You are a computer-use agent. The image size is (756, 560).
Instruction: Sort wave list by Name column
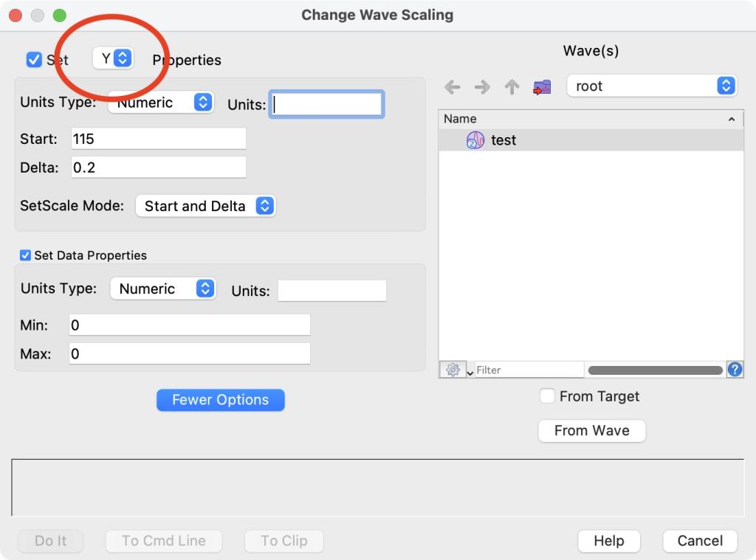pyautogui.click(x=591, y=119)
